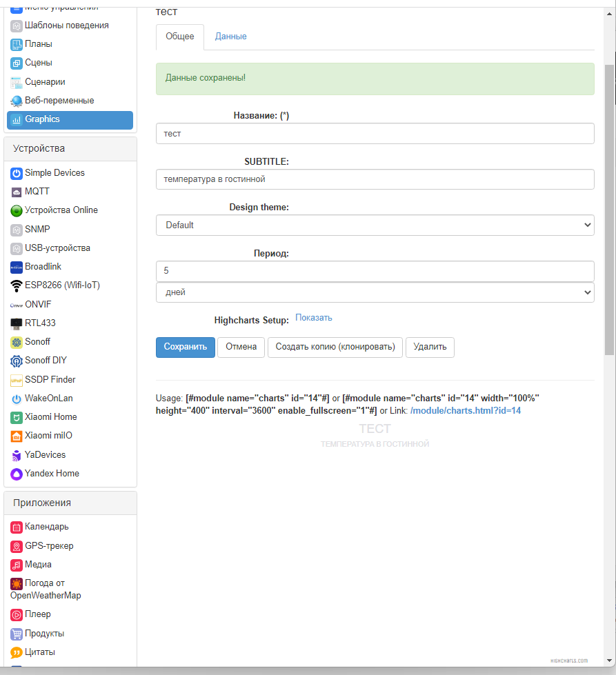Image resolution: width=616 pixels, height=675 pixels.
Task: Click the scrollbar down arrow
Action: pyautogui.click(x=609, y=661)
